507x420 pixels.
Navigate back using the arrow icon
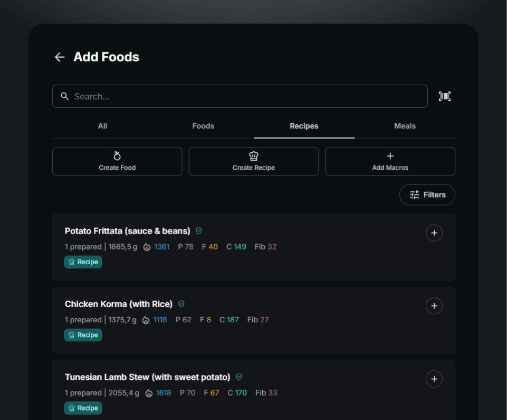[x=59, y=57]
